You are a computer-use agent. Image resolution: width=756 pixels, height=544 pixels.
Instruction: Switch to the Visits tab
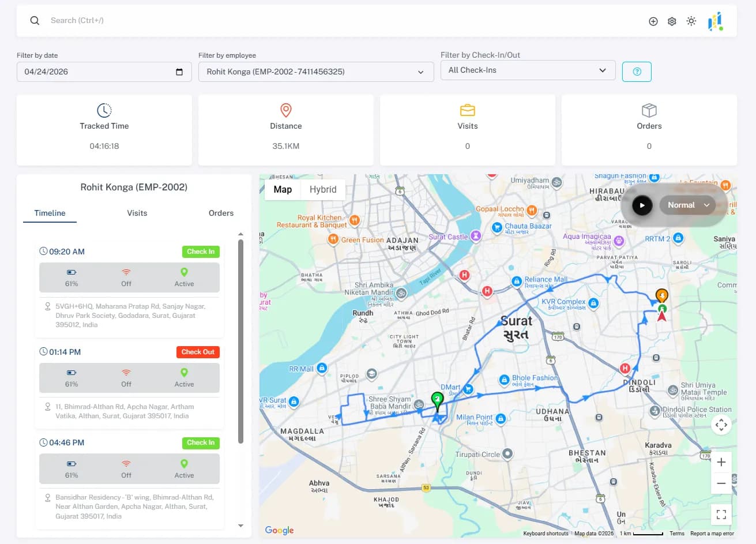pyautogui.click(x=137, y=213)
